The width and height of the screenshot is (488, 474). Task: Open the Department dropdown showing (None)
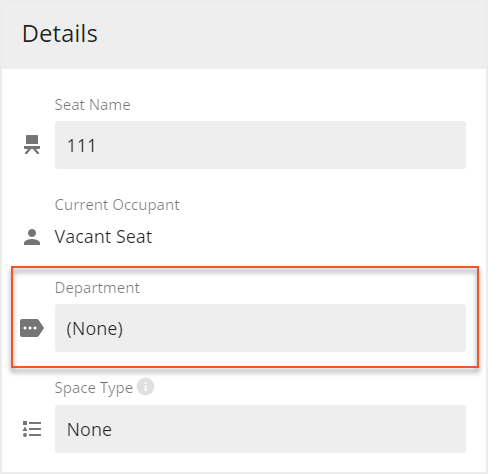point(260,328)
